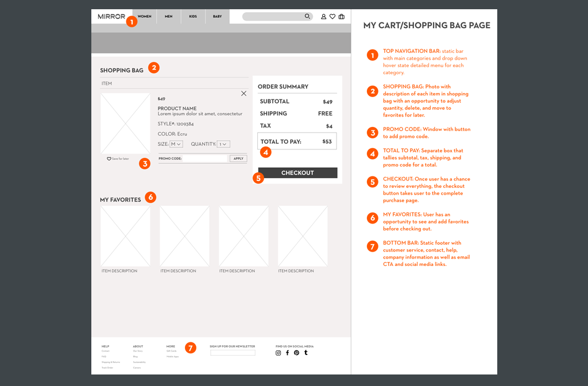This screenshot has width=588, height=386.
Task: Click the Shipping & Returns footer link
Action: [x=111, y=362]
